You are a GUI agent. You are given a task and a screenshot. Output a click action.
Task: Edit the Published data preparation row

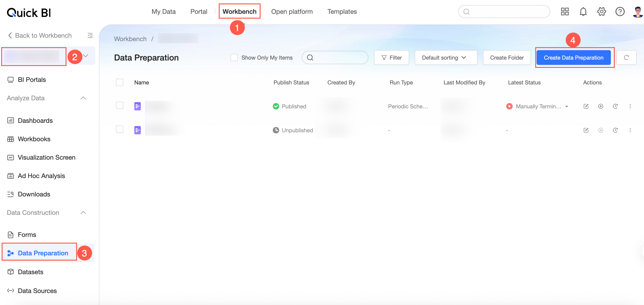(x=586, y=106)
